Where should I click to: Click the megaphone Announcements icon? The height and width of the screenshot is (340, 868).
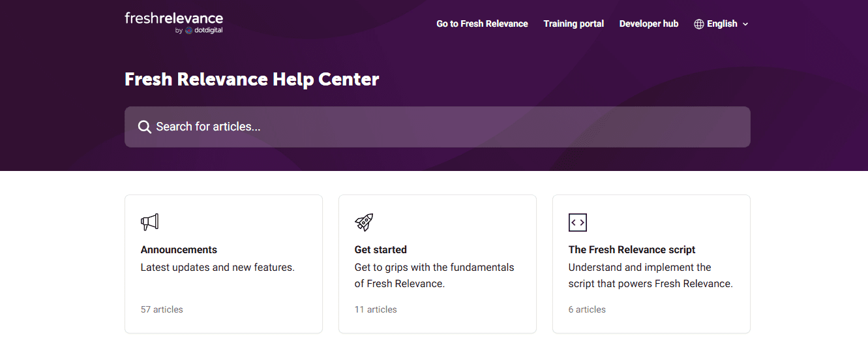point(149,222)
